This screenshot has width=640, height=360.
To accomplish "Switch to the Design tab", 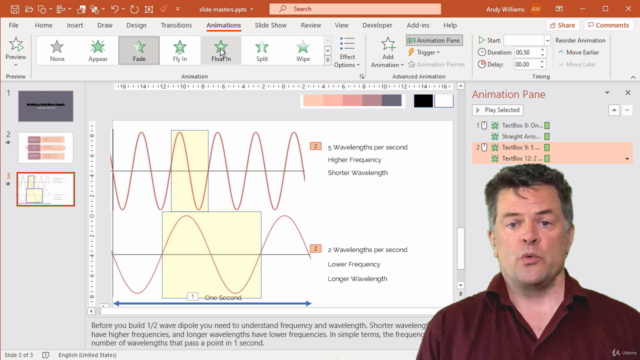I will (136, 25).
